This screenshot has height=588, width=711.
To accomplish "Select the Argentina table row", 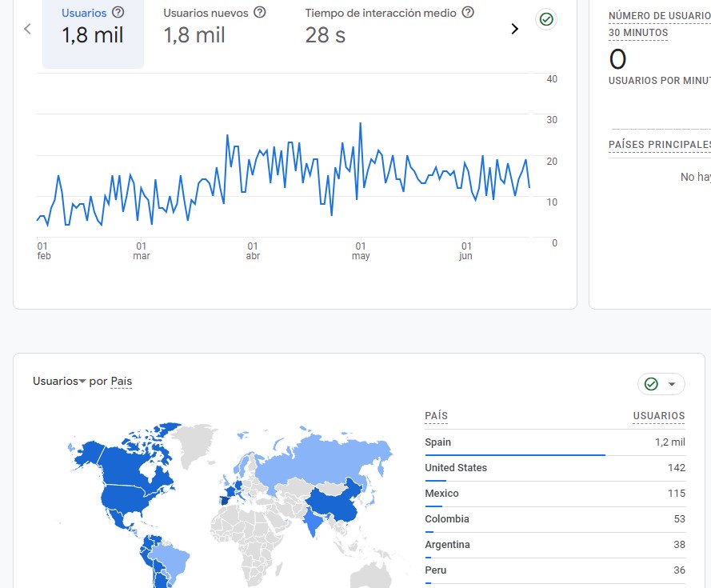I will pos(555,545).
